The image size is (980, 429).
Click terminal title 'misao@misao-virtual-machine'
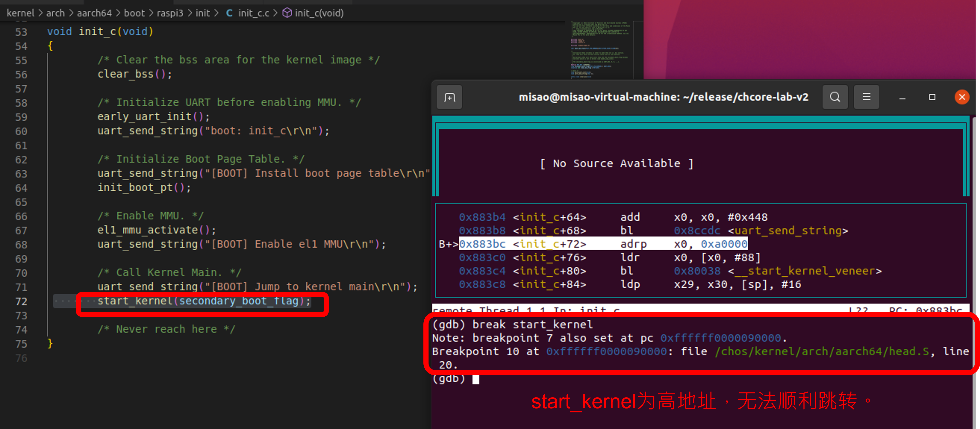tap(664, 97)
